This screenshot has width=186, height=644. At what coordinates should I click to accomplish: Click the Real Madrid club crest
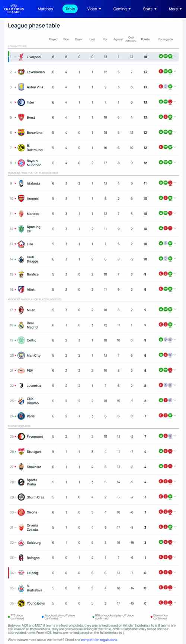21,325
